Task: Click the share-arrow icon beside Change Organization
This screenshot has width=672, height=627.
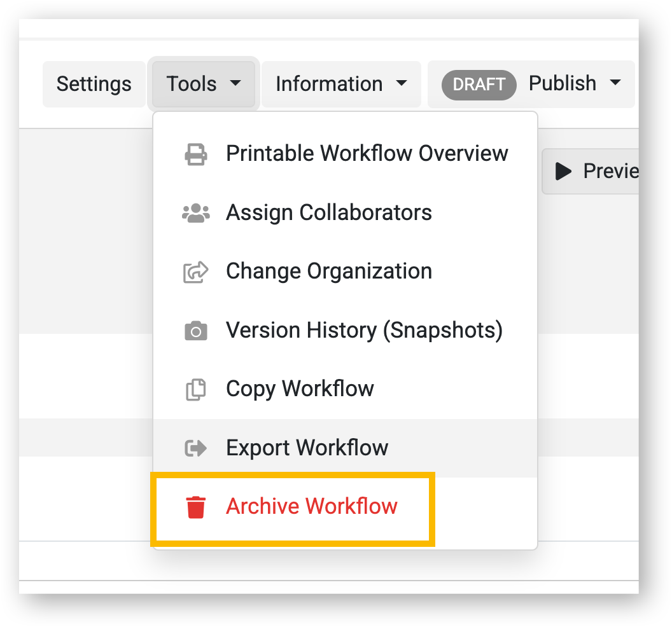Action: [195, 272]
